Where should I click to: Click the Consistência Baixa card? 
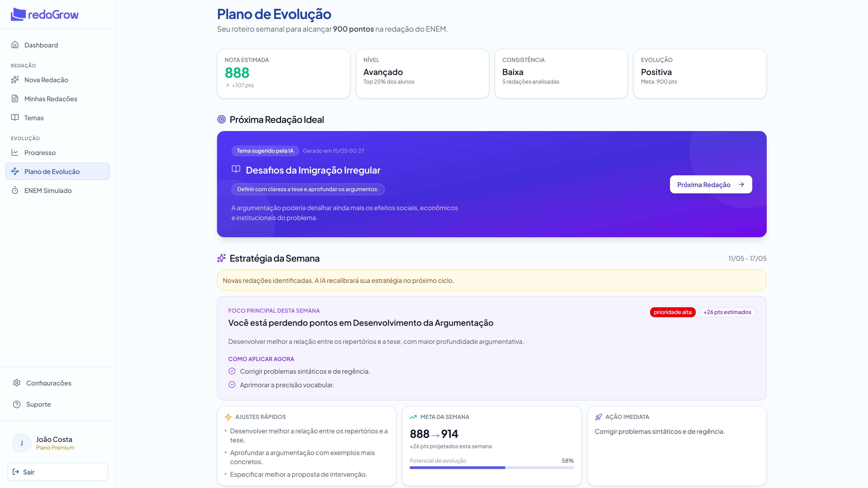click(561, 74)
